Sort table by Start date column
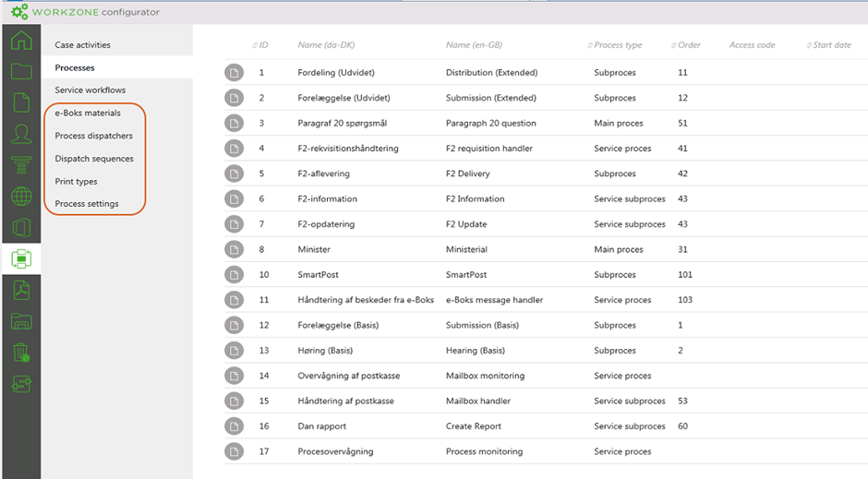Image resolution: width=868 pixels, height=479 pixels. click(828, 45)
